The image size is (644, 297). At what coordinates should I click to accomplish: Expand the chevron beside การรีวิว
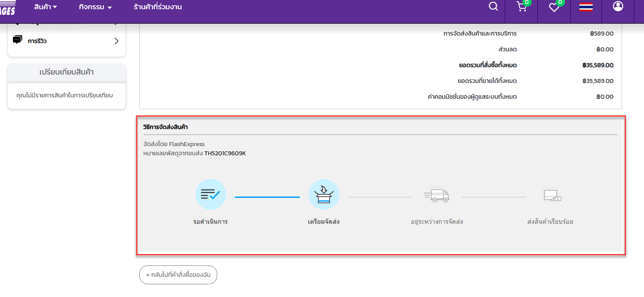(x=116, y=41)
